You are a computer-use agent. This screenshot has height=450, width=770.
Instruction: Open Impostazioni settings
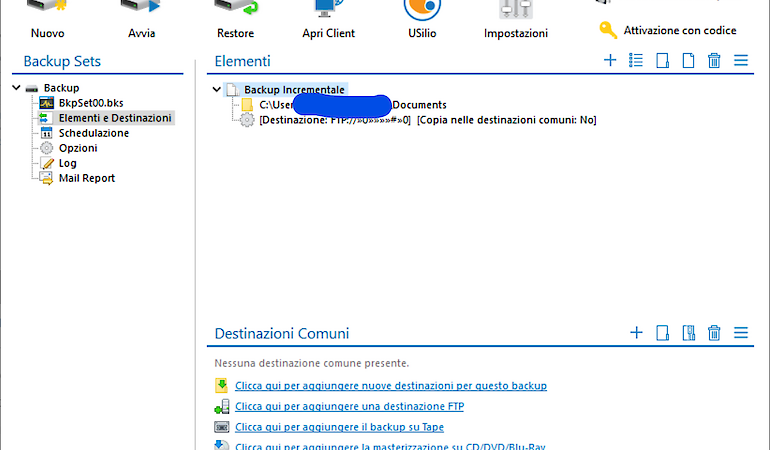click(516, 20)
